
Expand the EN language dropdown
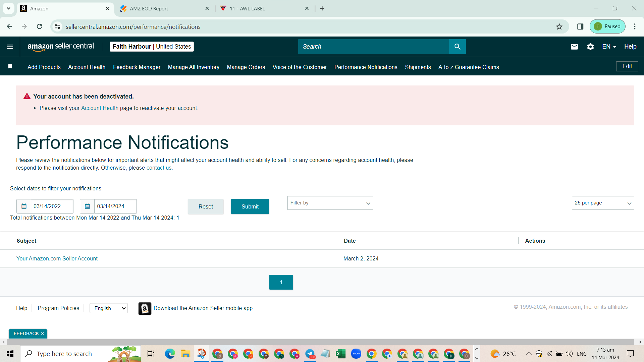pyautogui.click(x=609, y=47)
